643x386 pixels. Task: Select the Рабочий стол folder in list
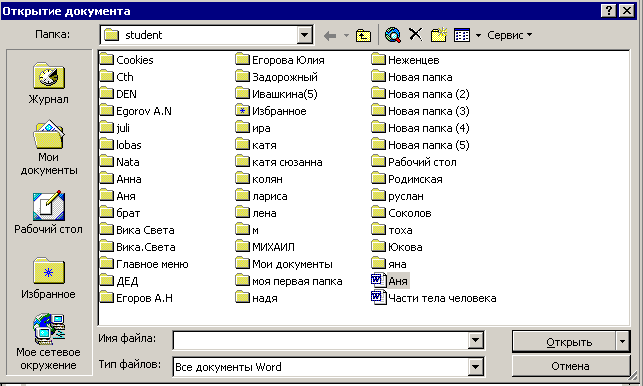click(x=414, y=162)
